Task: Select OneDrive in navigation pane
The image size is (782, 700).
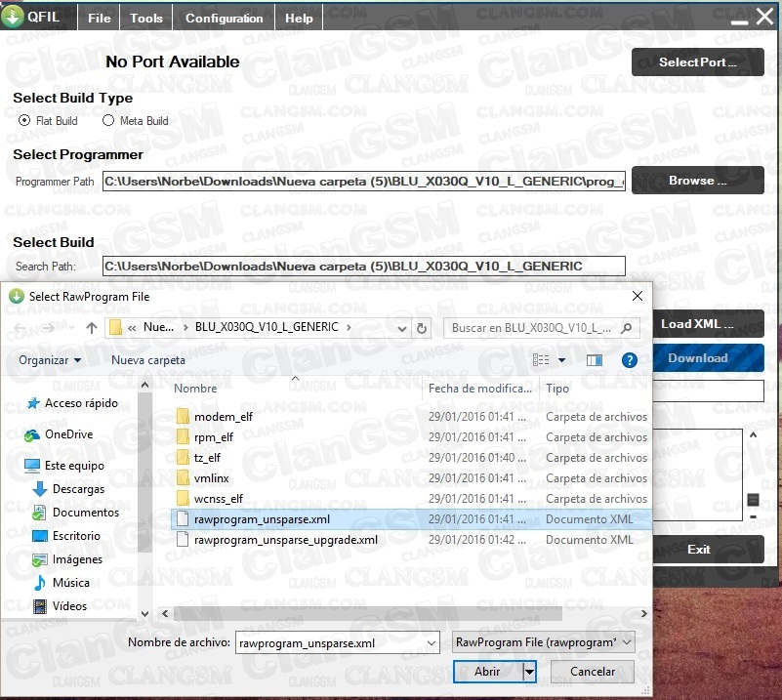Action: 68,434
